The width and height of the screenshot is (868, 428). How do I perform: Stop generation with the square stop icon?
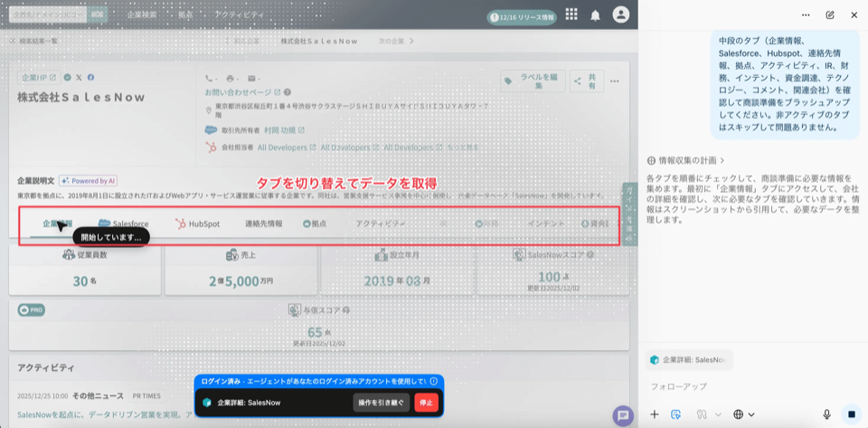[x=852, y=414]
